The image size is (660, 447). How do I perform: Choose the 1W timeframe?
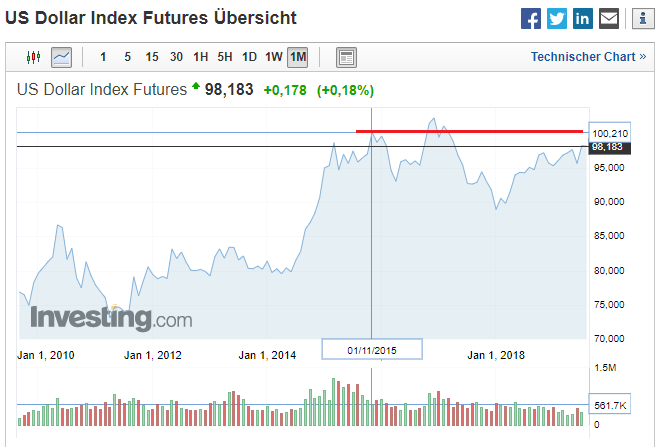click(273, 57)
